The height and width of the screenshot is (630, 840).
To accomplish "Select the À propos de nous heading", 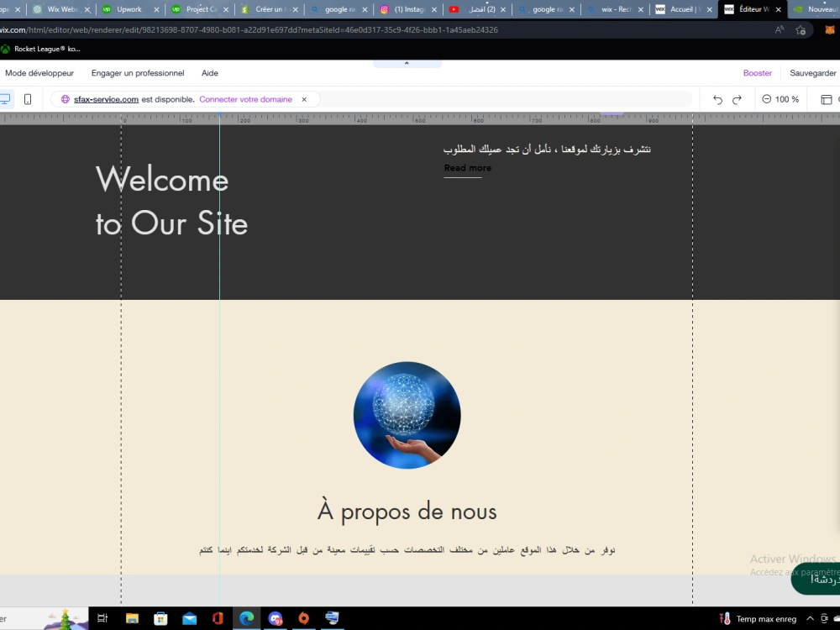I will click(407, 511).
